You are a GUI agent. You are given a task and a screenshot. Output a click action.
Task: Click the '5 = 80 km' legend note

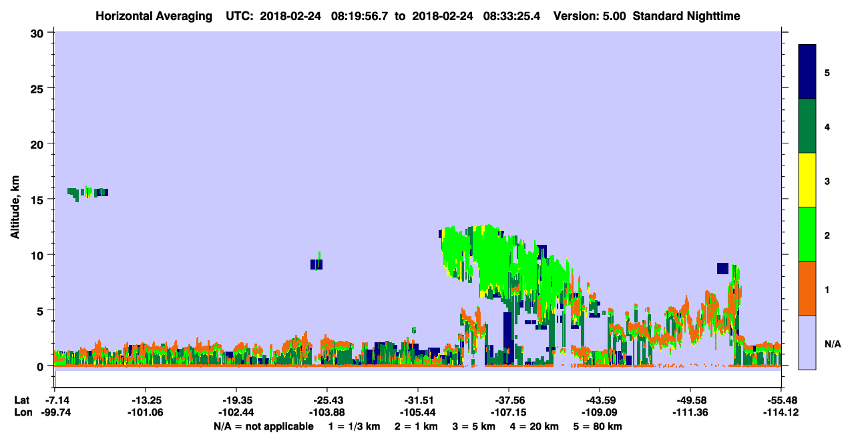[598, 426]
